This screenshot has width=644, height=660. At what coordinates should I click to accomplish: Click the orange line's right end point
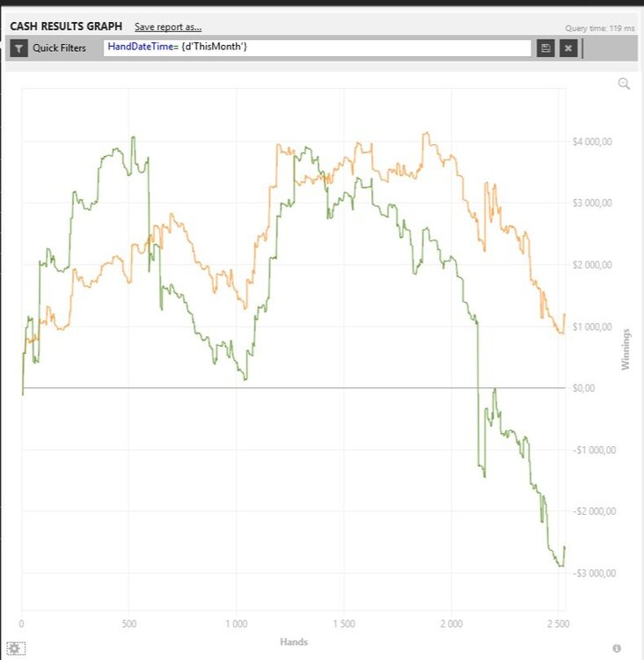click(x=565, y=314)
